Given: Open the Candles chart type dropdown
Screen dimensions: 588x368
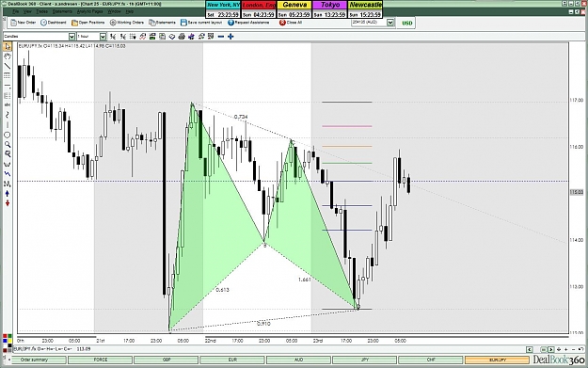Looking at the screenshot, I should click(72, 37).
